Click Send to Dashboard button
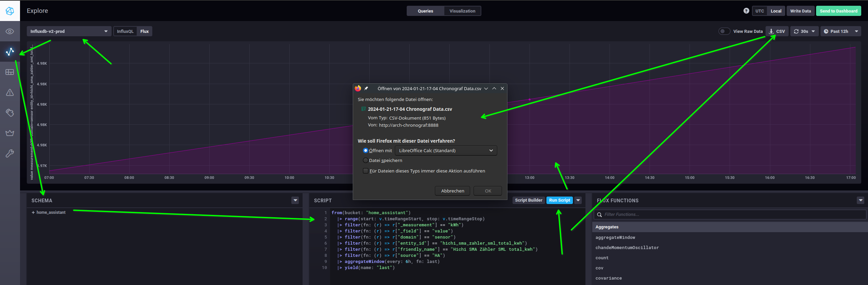The width and height of the screenshot is (868, 285). click(838, 11)
